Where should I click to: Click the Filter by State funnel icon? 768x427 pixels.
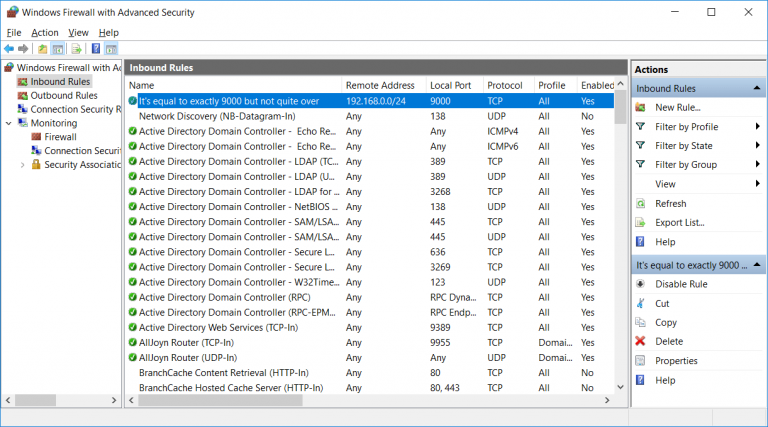coord(640,145)
